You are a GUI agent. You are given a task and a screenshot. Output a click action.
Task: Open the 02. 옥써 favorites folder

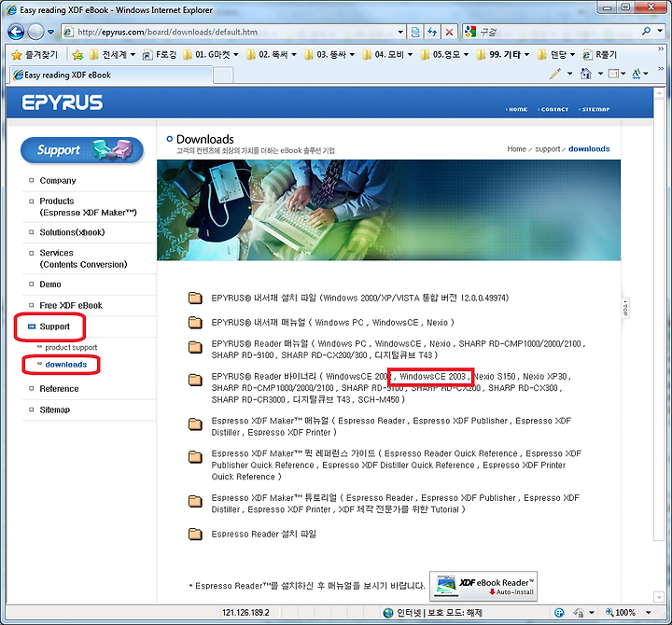272,55
